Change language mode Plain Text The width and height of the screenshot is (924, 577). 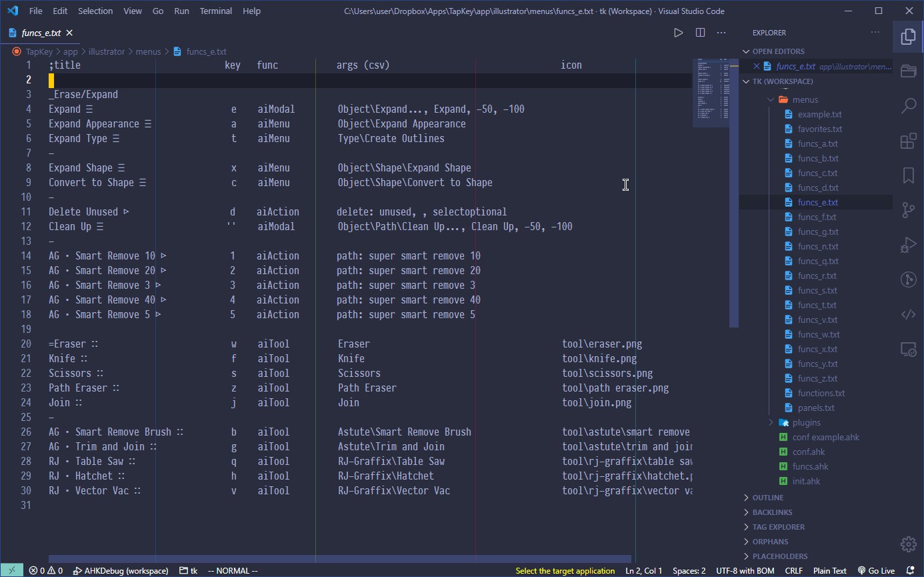[829, 570]
